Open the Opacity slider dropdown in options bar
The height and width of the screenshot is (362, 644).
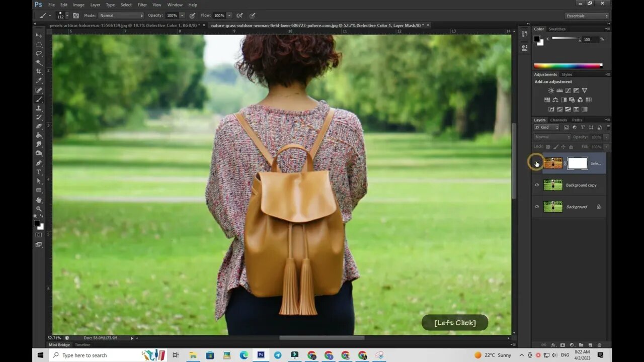tap(182, 16)
